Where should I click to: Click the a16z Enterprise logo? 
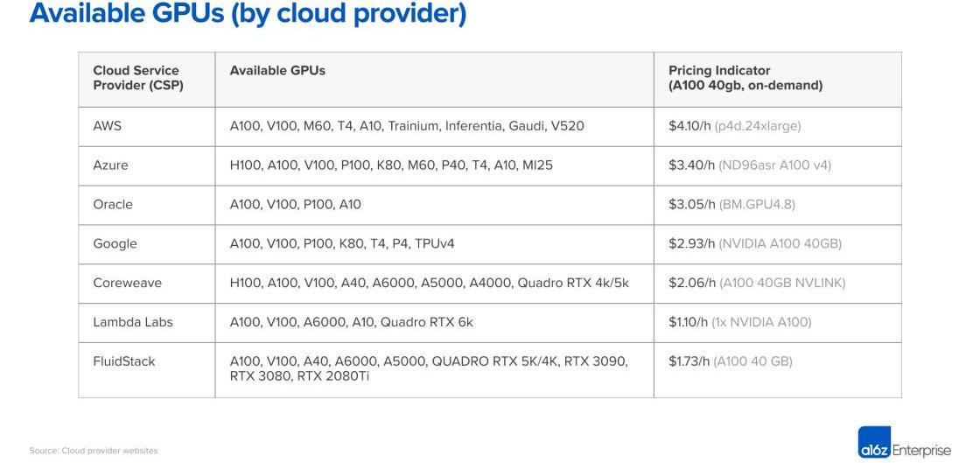(904, 450)
